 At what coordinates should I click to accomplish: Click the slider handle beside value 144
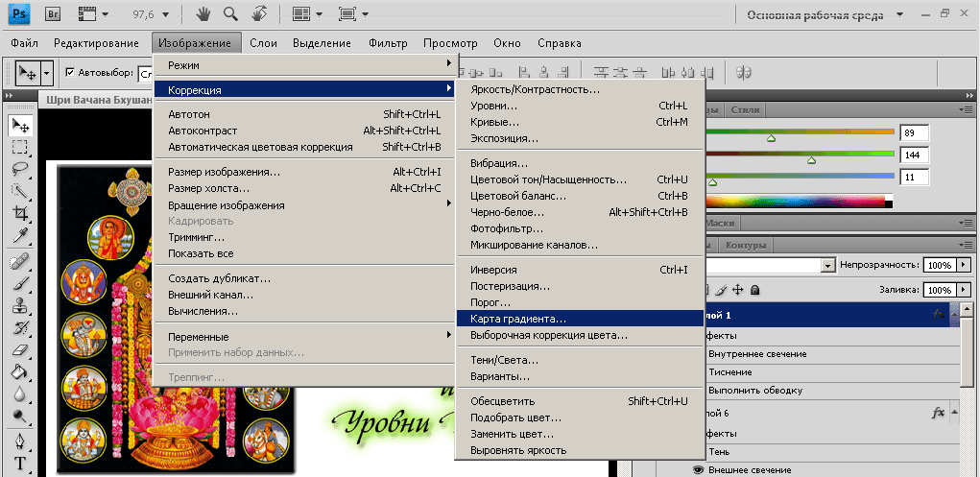coord(811,160)
